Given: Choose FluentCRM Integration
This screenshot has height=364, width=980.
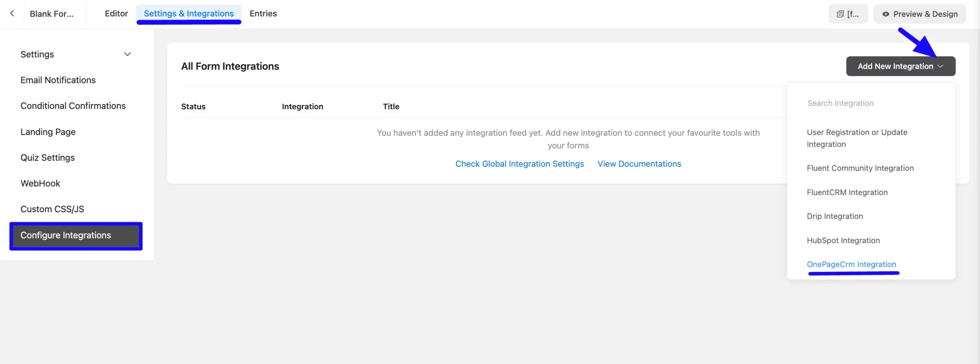Looking at the screenshot, I should [847, 192].
